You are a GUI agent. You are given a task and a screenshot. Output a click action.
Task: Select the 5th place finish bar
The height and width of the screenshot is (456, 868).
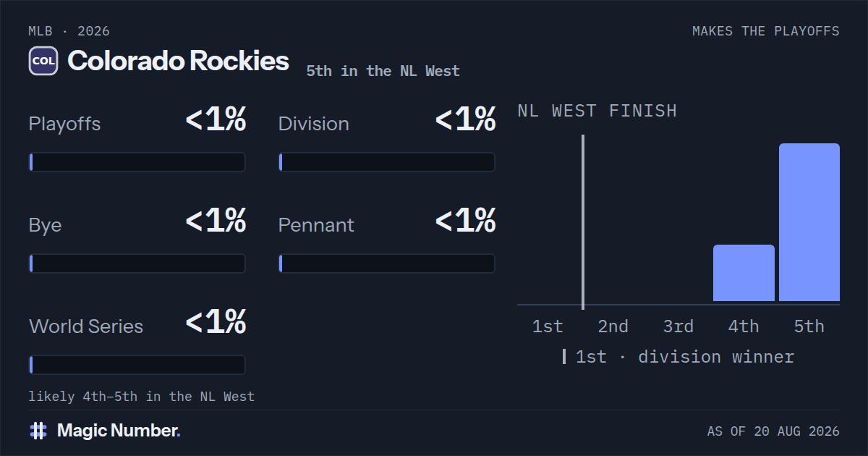point(809,222)
